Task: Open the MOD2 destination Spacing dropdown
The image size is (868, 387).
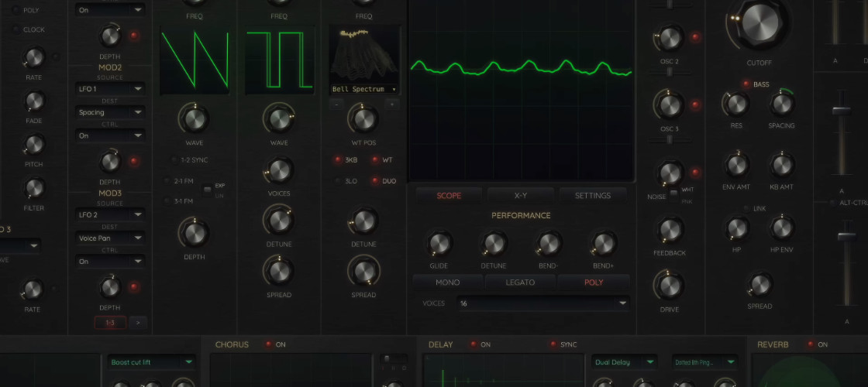Action: point(109,112)
